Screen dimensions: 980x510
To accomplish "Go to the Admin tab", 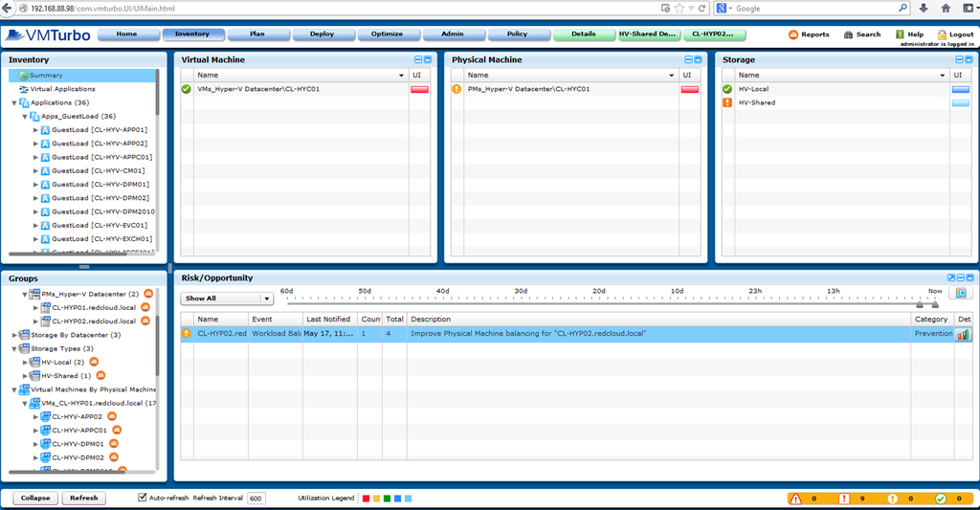I will click(x=453, y=34).
